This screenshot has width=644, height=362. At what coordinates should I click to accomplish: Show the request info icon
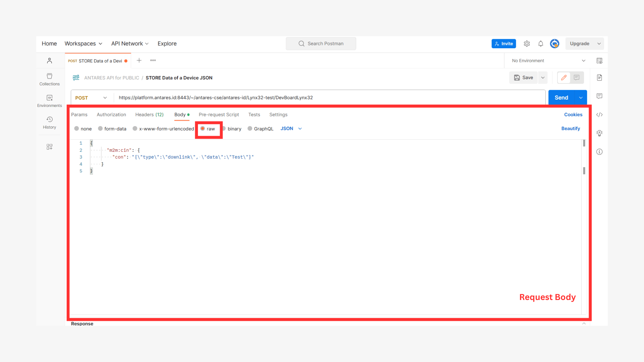point(599,152)
